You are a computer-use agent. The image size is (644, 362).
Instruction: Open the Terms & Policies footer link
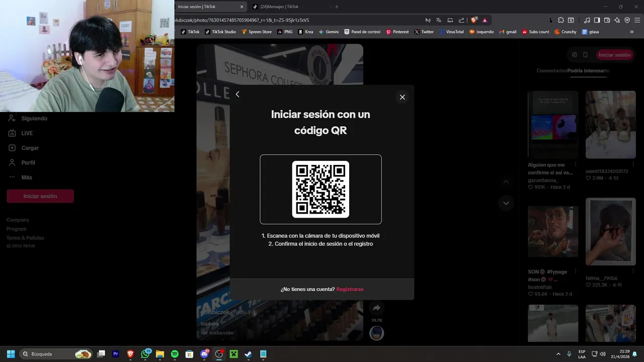(x=25, y=238)
